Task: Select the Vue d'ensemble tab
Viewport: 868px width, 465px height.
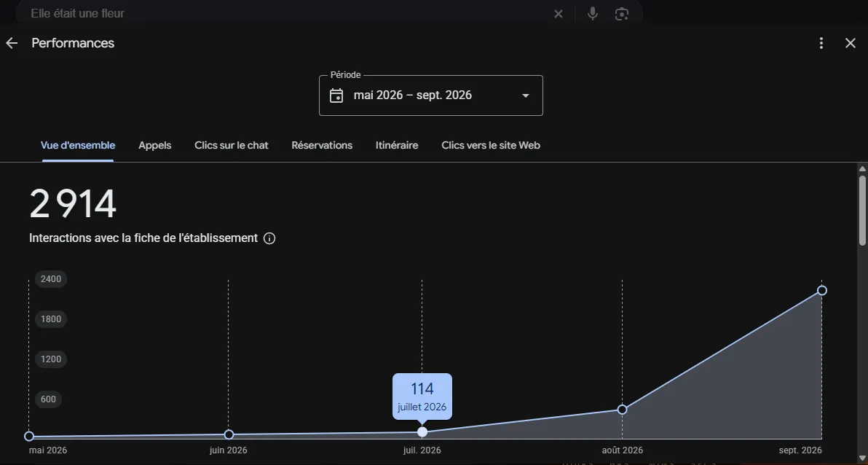Action: pyautogui.click(x=78, y=145)
